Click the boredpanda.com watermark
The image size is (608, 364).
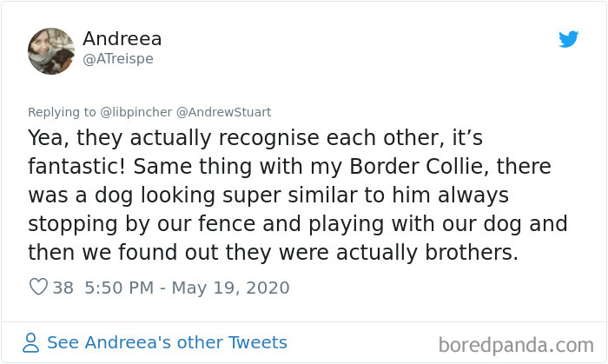(516, 344)
